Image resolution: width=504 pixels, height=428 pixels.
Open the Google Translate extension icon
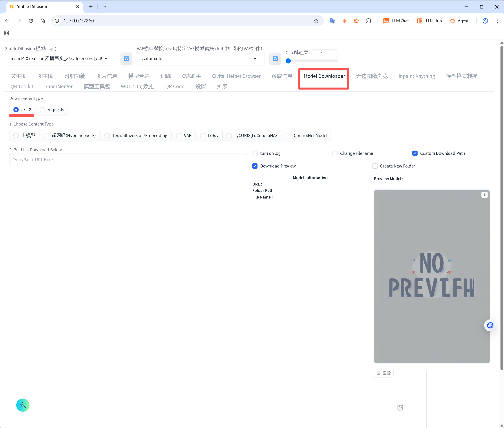click(x=332, y=21)
